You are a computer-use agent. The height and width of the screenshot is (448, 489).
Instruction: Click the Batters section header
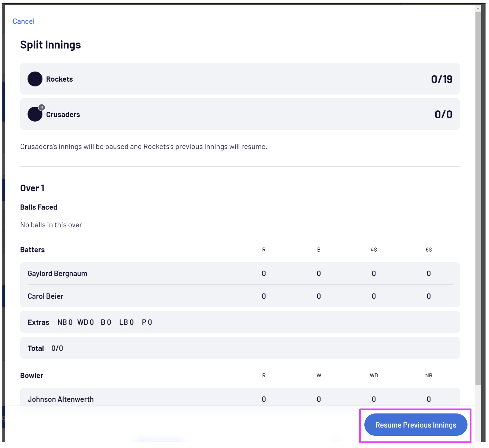33,250
